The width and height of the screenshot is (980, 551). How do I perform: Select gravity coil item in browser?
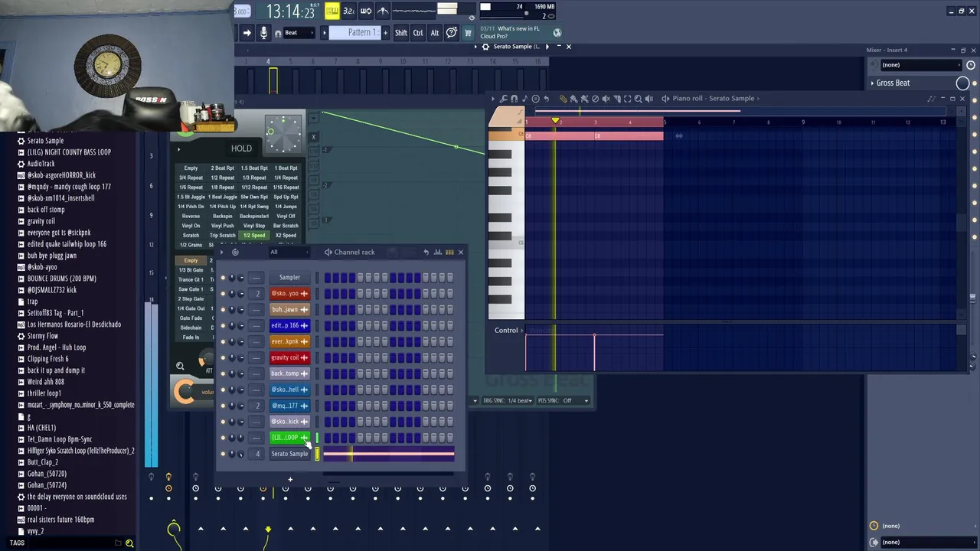[x=41, y=221]
